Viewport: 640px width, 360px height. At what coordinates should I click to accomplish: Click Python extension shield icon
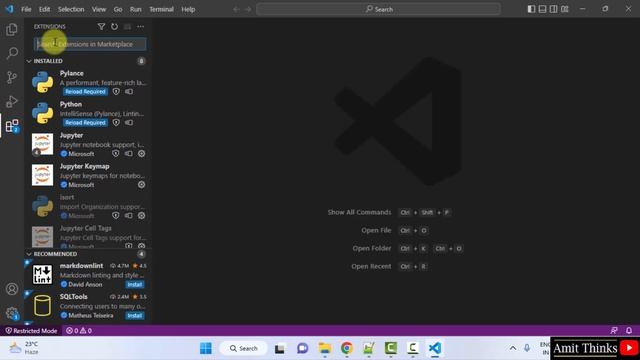point(116,122)
